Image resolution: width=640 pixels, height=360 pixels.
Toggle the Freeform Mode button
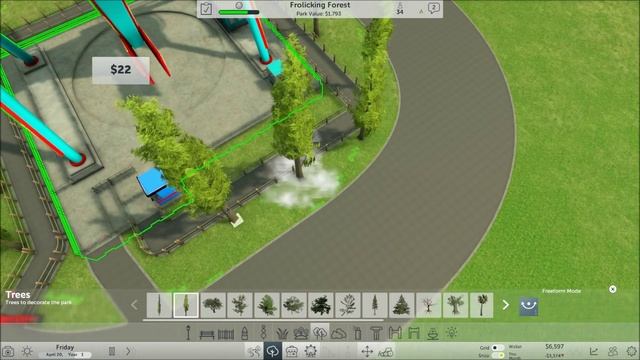pyautogui.click(x=529, y=306)
